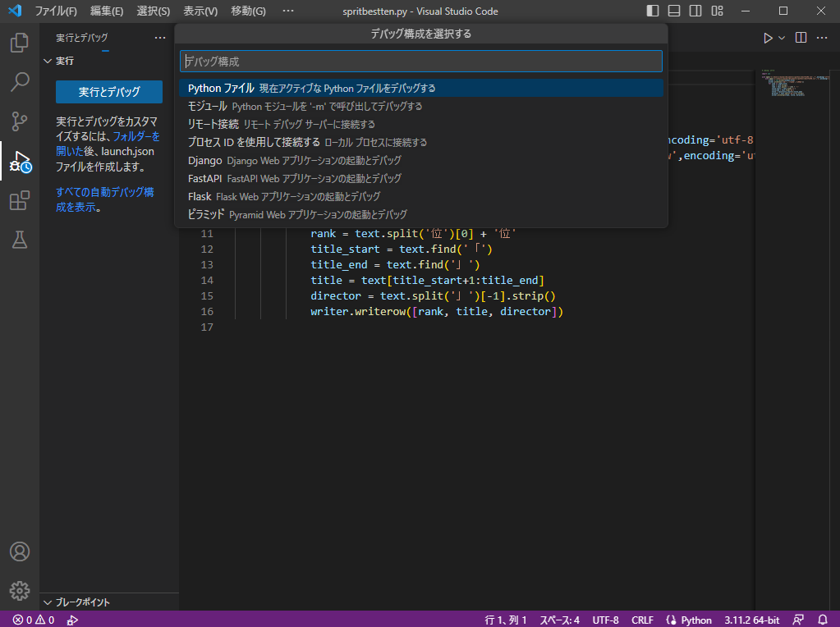Select Python ファイル debug configuration
This screenshot has width=840, height=627.
tap(421, 88)
